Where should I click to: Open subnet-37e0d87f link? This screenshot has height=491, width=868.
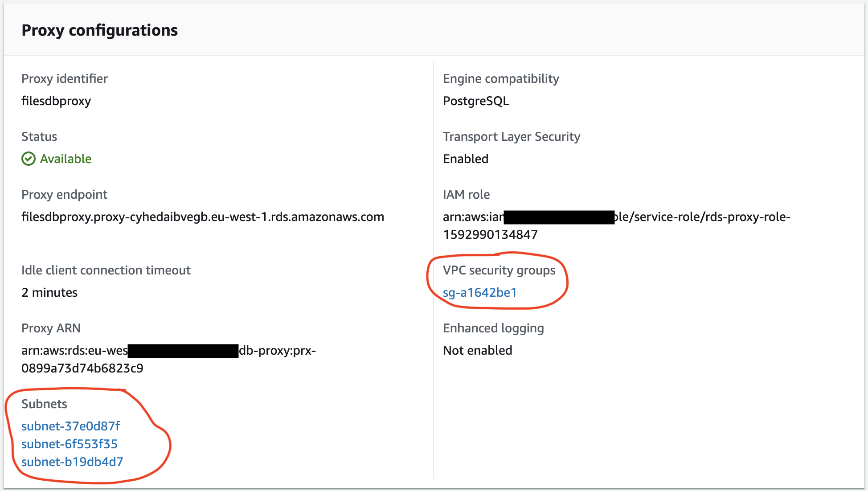(71, 426)
